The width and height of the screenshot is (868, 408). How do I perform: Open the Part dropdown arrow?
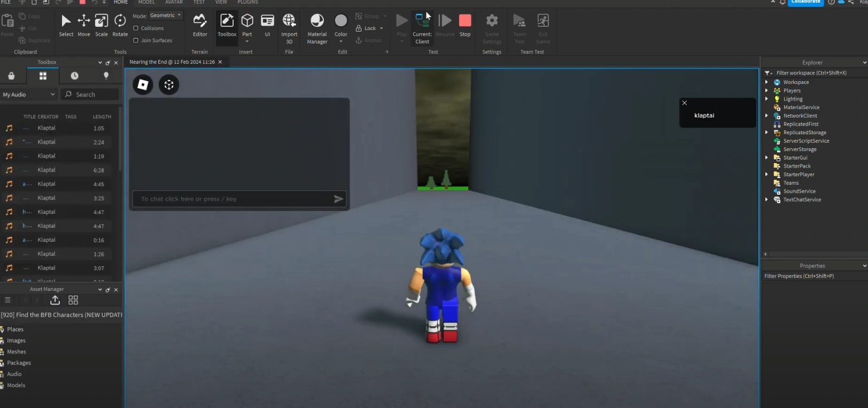[x=247, y=41]
